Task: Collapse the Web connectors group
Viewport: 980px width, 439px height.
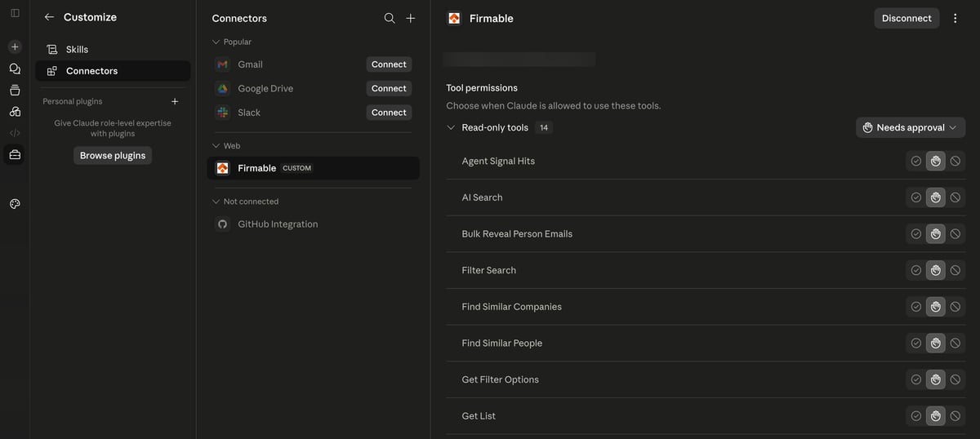Action: tap(216, 145)
